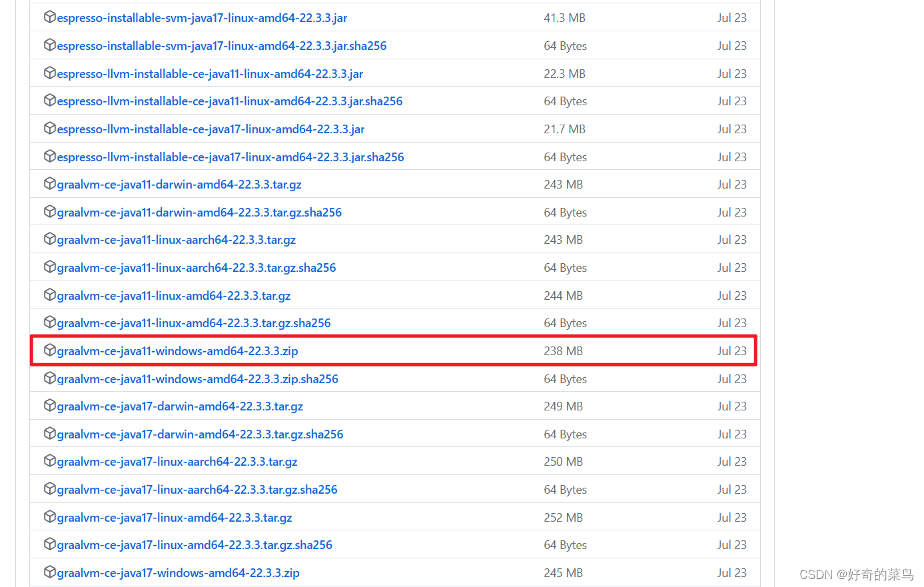924x587 pixels.
Task: Click package icon beside graalvm-ce-java11-linux-aarch64-22.3.3.tar.gz
Action: point(49,239)
